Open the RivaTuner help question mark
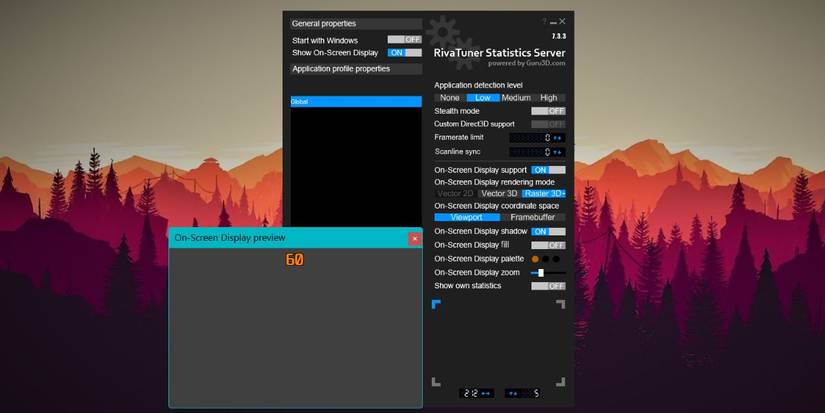The width and height of the screenshot is (825, 413). (x=545, y=22)
